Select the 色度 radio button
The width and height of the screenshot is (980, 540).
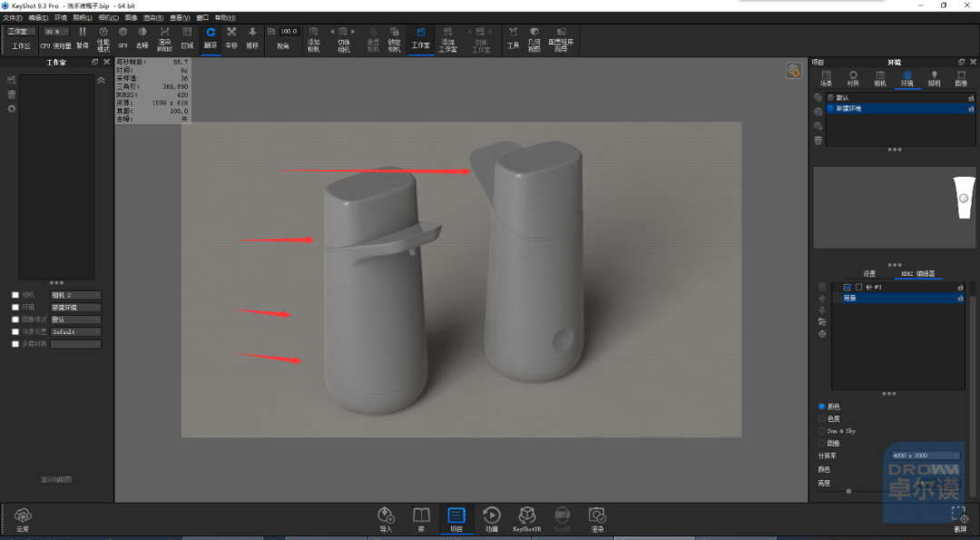(822, 418)
